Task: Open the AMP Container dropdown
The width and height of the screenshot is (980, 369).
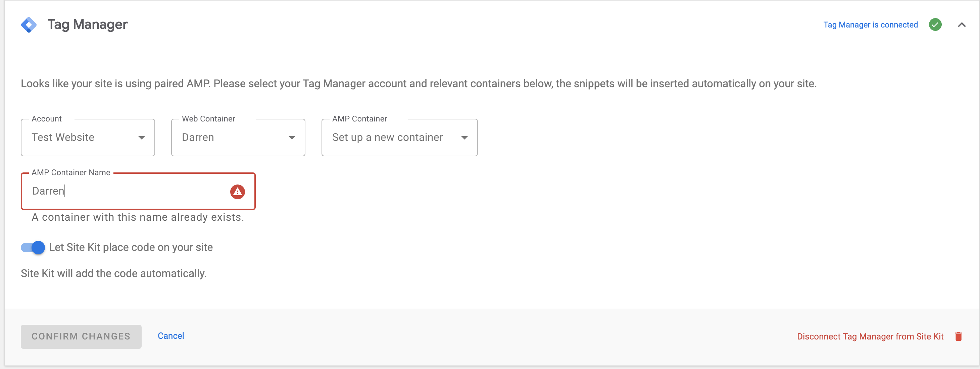Action: 399,138
